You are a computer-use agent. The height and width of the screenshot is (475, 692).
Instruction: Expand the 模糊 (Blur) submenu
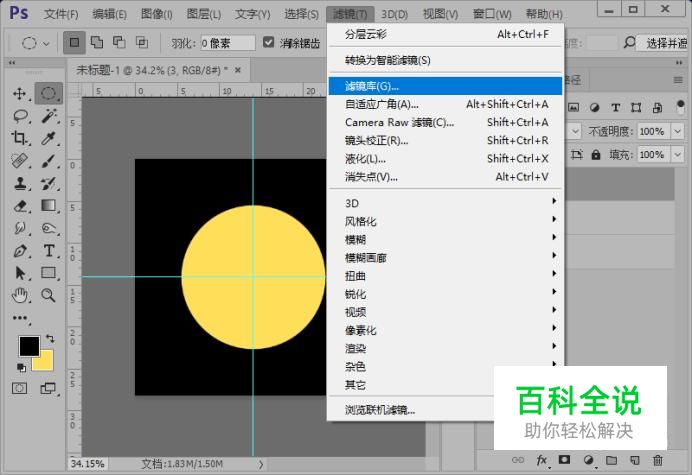(x=445, y=239)
